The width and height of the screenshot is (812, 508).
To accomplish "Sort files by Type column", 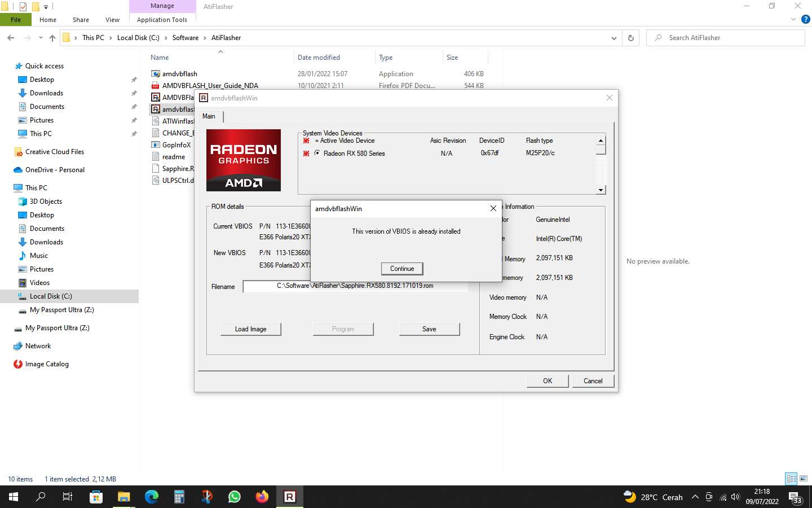I will 409,58.
